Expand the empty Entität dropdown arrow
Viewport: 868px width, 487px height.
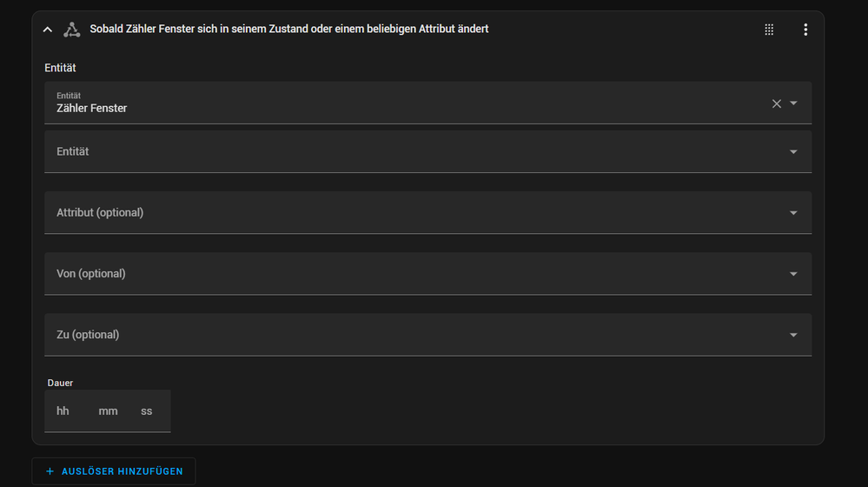(793, 152)
